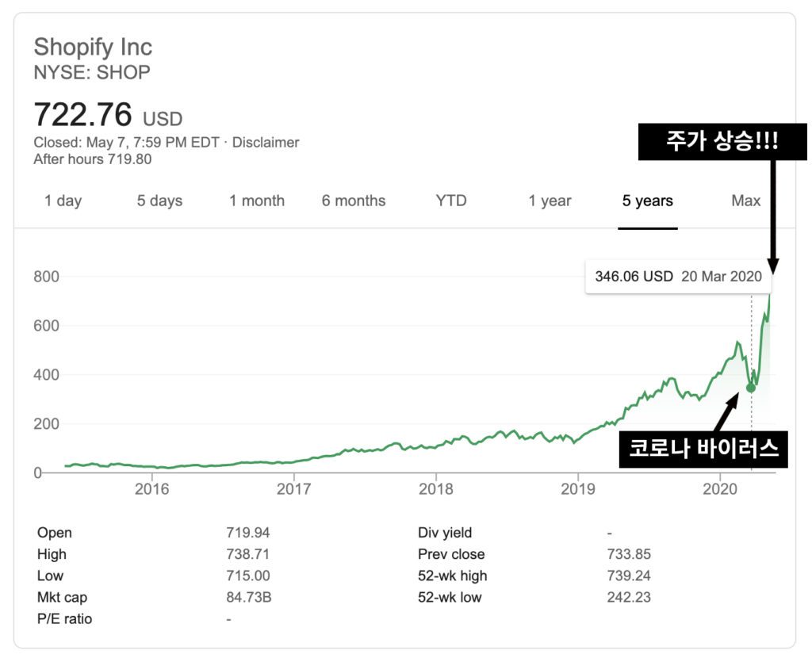Click the 5 years tab
This screenshot has width=812, height=662.
(647, 201)
